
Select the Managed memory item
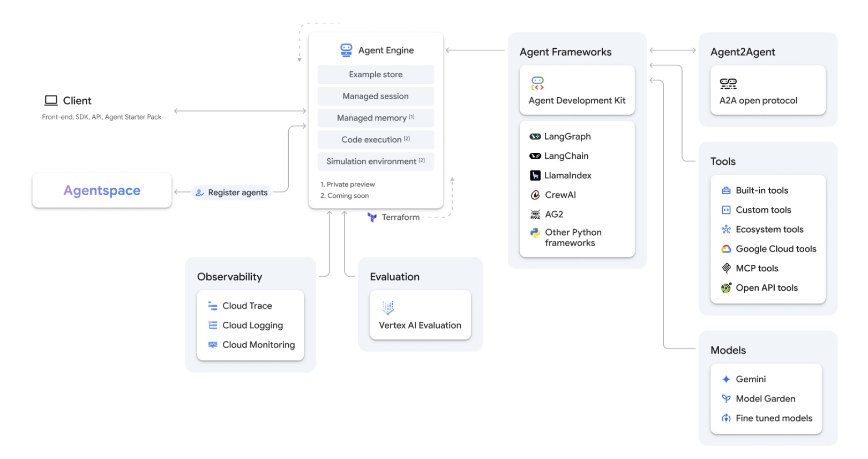[376, 118]
